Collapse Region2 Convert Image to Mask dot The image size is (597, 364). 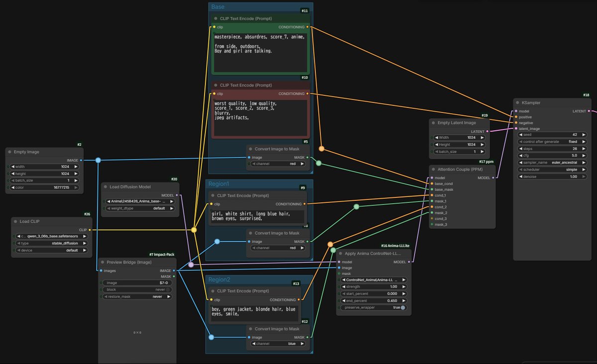click(250, 329)
